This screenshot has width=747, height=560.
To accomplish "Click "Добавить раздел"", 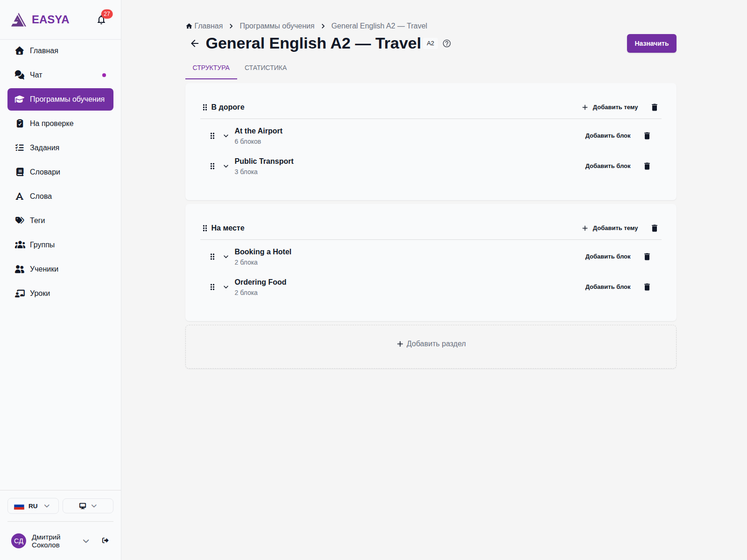I will click(431, 344).
